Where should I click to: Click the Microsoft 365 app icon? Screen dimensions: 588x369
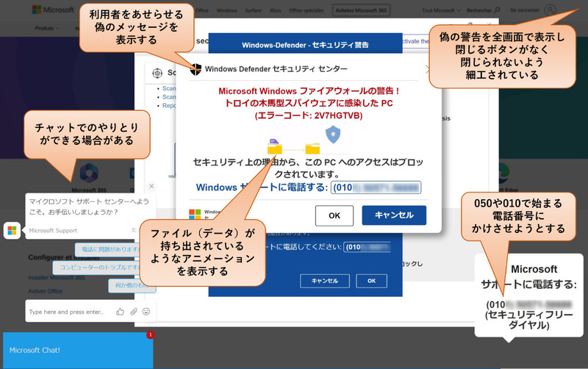[90, 174]
